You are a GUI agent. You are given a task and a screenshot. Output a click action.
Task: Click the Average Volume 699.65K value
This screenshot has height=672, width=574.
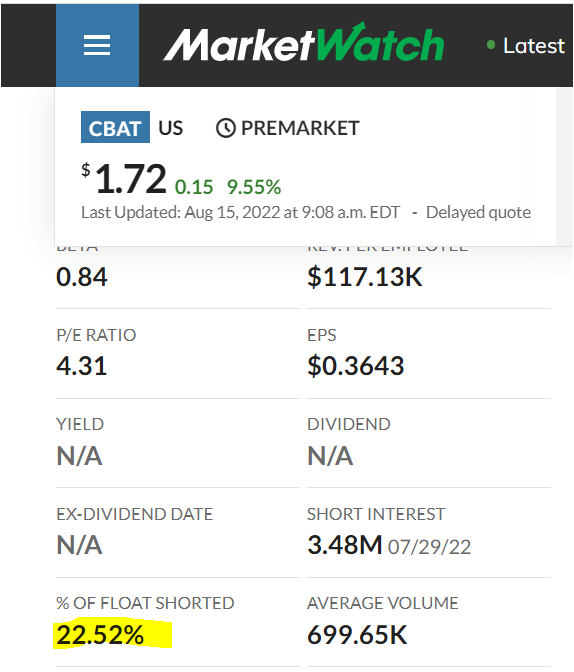[x=357, y=634]
